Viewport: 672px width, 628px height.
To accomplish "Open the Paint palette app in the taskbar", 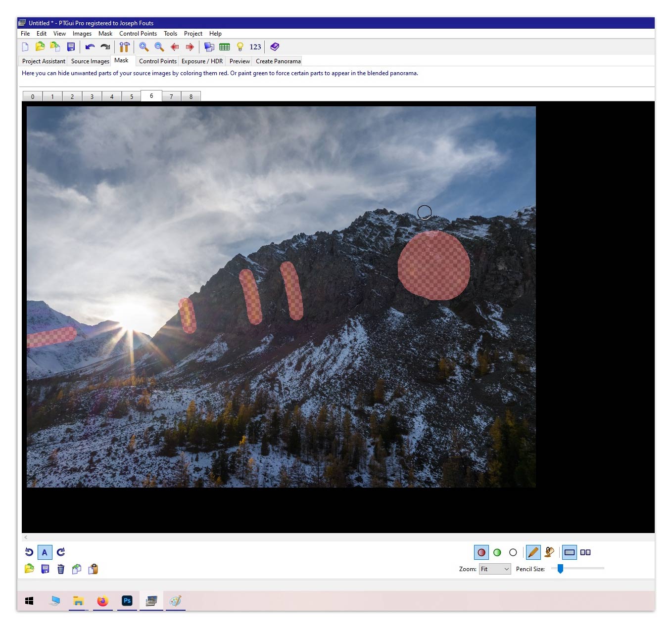I will 175,601.
